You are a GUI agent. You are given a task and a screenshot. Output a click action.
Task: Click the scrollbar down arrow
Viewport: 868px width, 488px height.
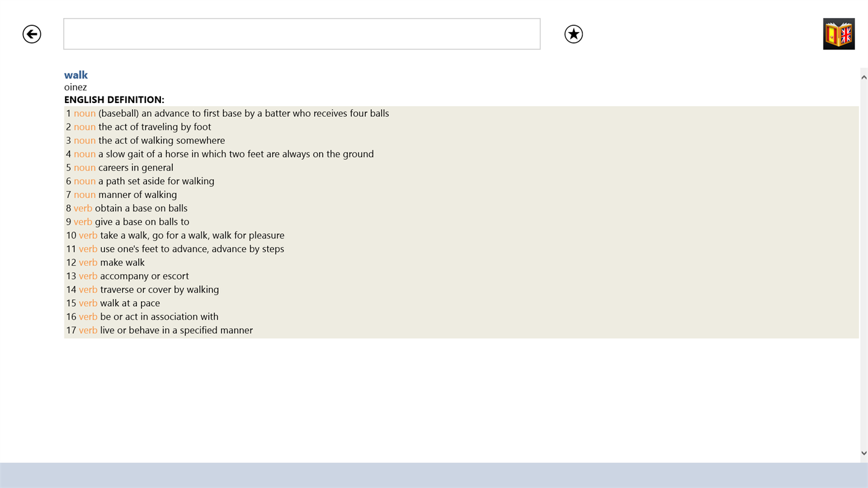[x=863, y=453]
